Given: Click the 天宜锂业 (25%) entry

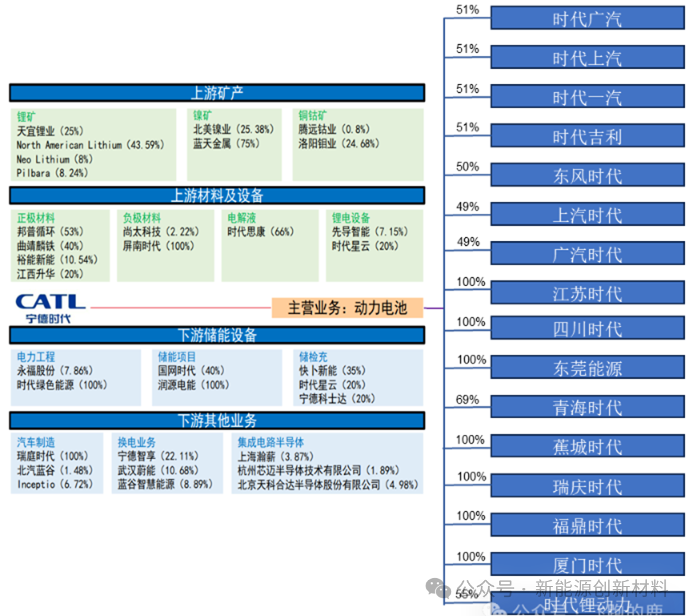Looking at the screenshot, I should coord(50,131).
